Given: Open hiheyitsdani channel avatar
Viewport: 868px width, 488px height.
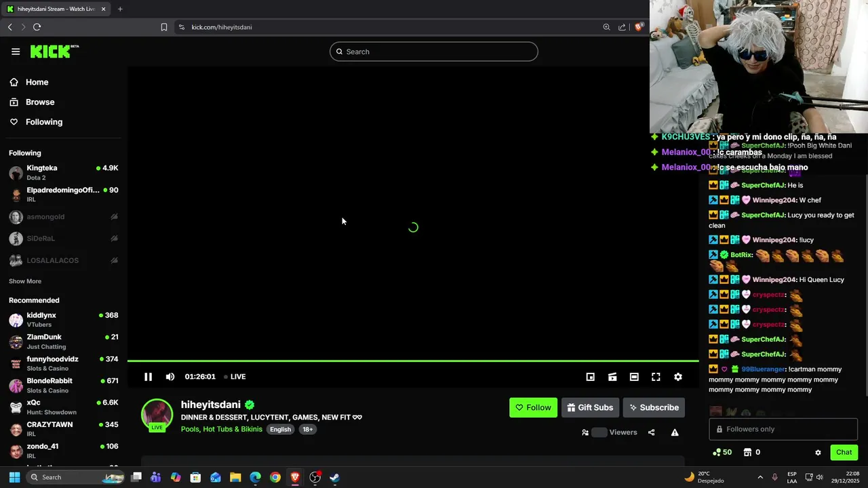Looking at the screenshot, I should (157, 415).
